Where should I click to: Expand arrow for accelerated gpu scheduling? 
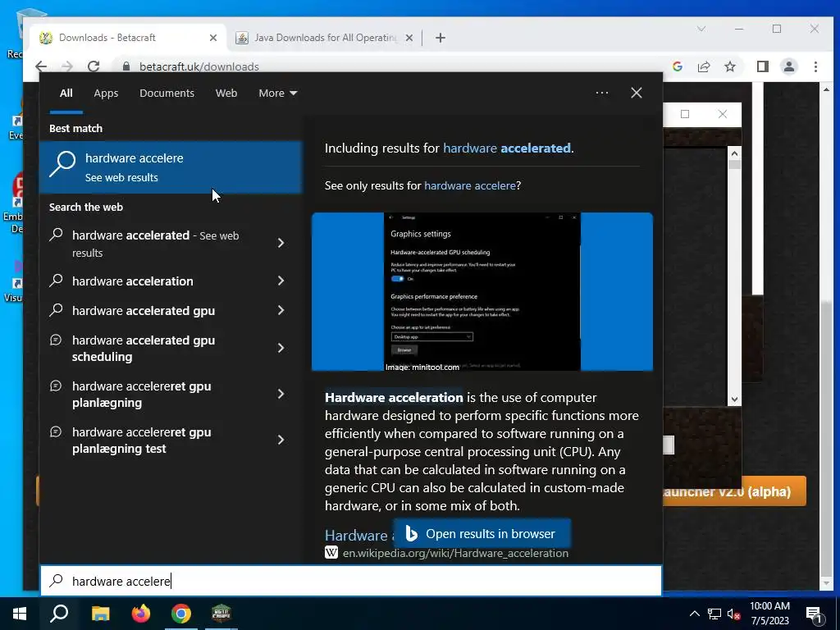coord(281,348)
